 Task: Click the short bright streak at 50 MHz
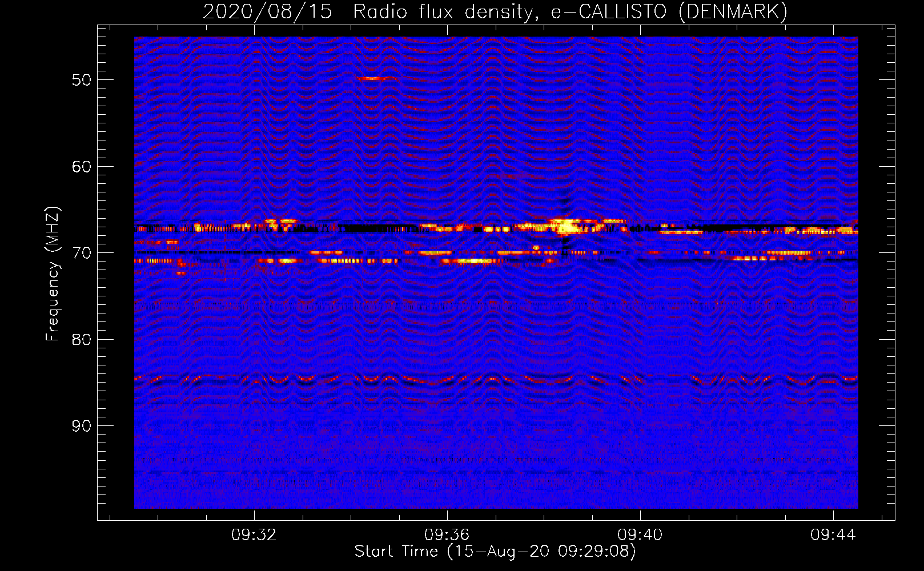pyautogui.click(x=375, y=78)
